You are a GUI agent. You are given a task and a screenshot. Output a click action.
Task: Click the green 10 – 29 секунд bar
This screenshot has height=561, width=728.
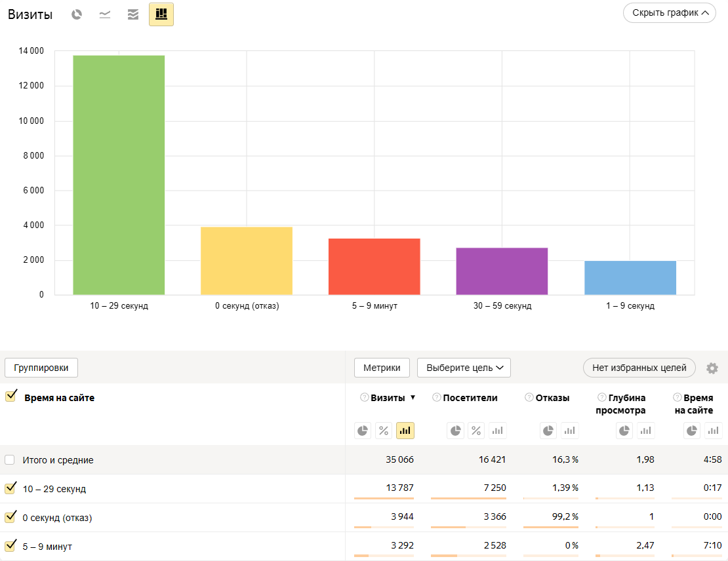(119, 175)
